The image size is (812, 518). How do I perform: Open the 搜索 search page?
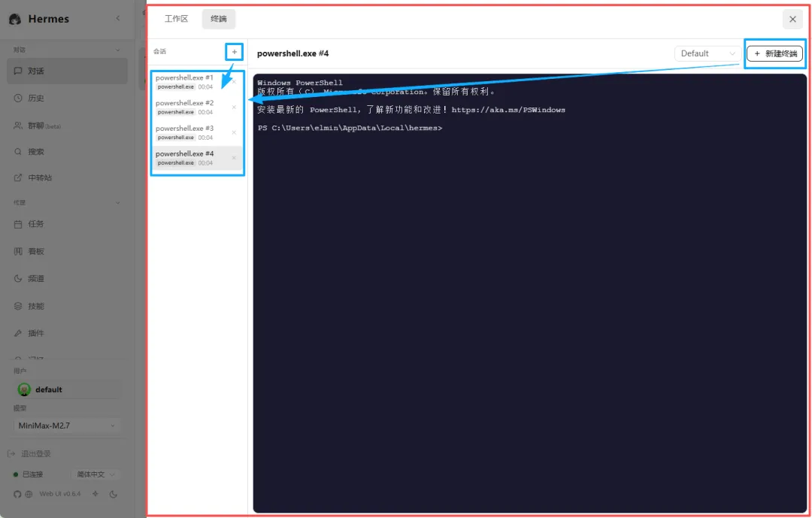point(68,152)
